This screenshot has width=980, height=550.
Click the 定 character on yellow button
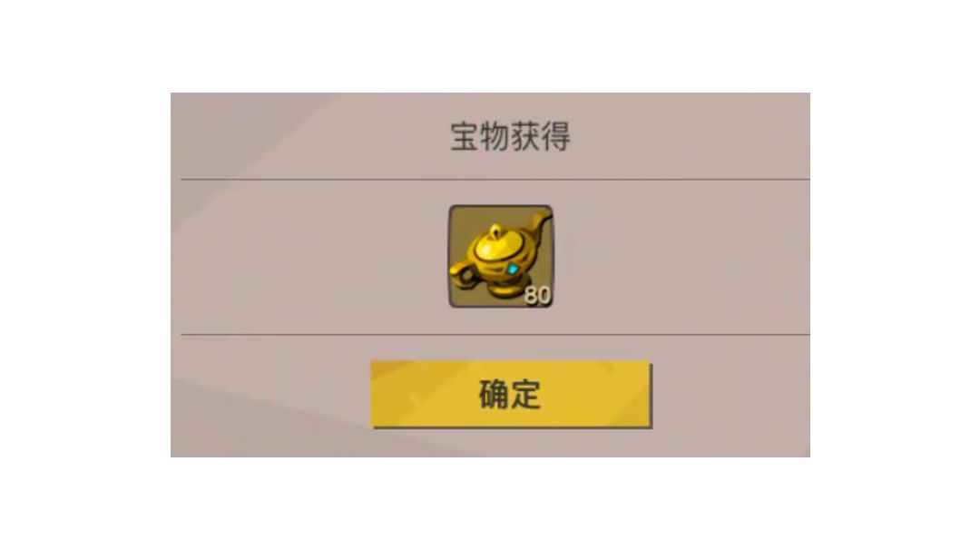coord(526,395)
